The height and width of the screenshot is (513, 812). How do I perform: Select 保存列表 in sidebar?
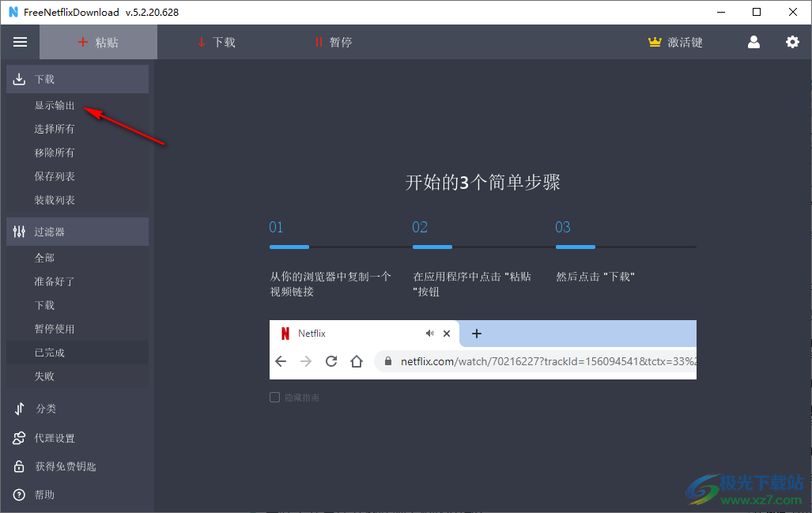[x=55, y=176]
